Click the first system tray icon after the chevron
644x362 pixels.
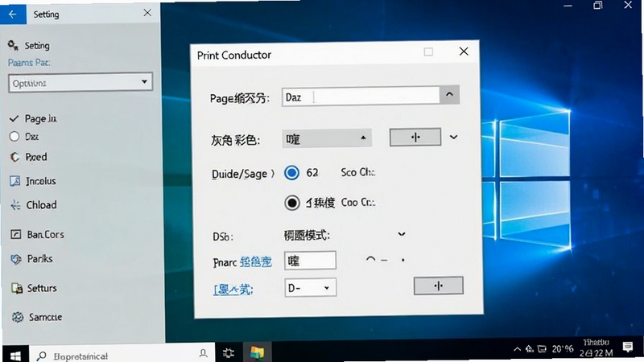click(x=530, y=349)
